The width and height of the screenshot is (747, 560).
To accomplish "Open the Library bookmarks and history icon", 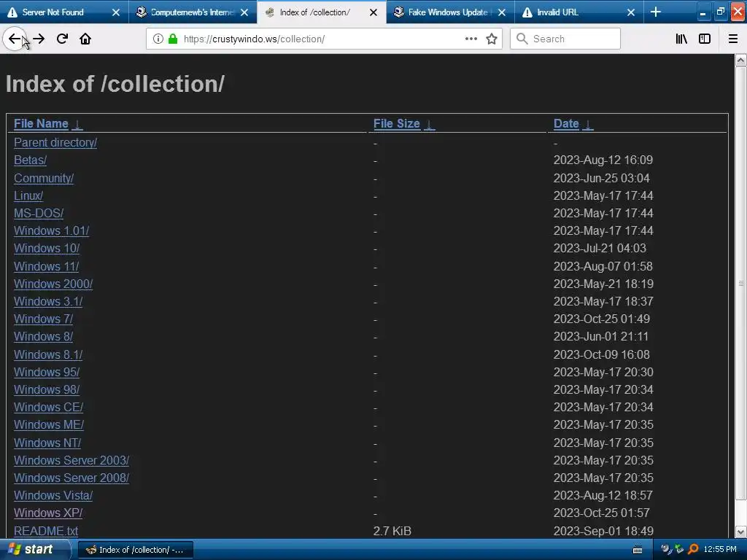I will click(x=681, y=39).
